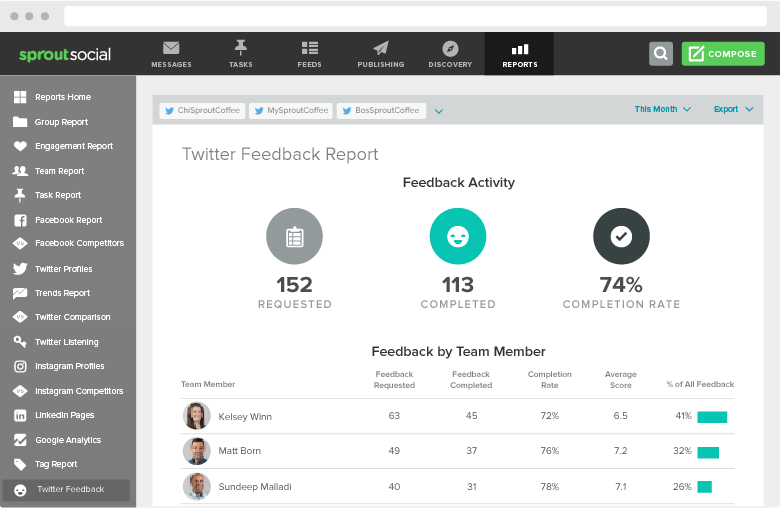This screenshot has height=508, width=780.
Task: Click the Instagram Competitors vs icon
Action: click(20, 391)
